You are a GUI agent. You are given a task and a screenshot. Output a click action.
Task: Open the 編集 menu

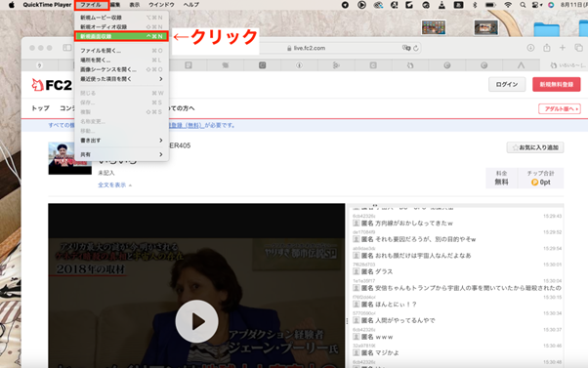(115, 5)
